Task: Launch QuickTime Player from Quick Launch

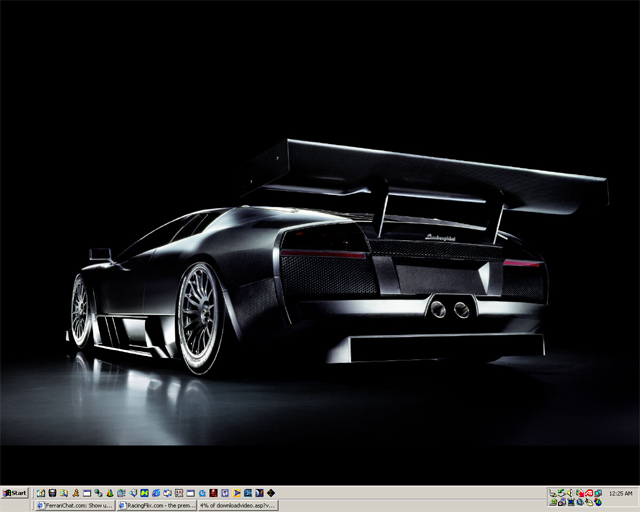Action: pyautogui.click(x=202, y=493)
